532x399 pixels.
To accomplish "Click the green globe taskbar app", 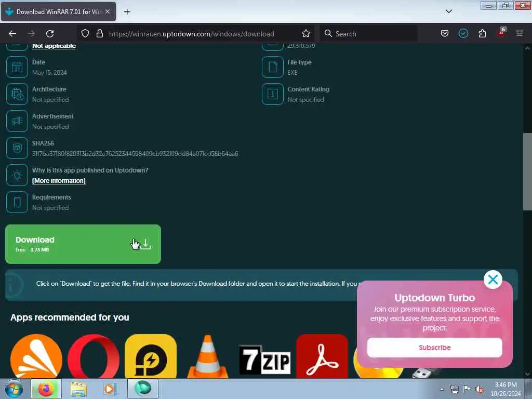I will [x=143, y=389].
